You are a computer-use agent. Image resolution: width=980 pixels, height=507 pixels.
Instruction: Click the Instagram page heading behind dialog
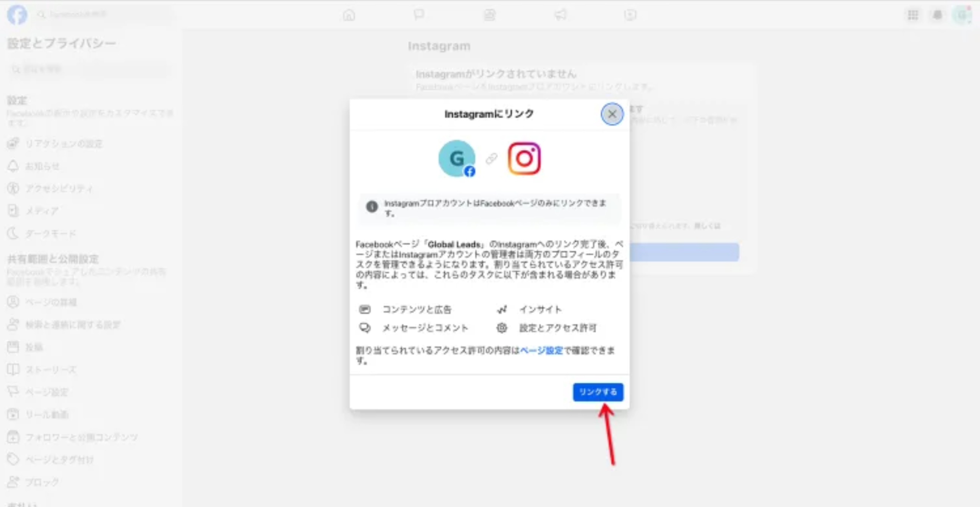[x=439, y=46]
